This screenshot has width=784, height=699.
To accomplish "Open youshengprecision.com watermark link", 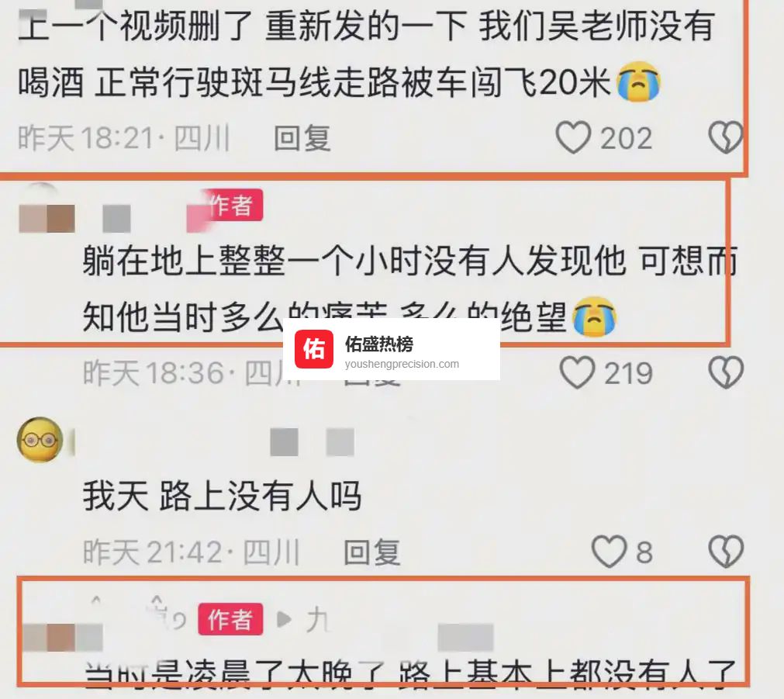I will coord(402,365).
